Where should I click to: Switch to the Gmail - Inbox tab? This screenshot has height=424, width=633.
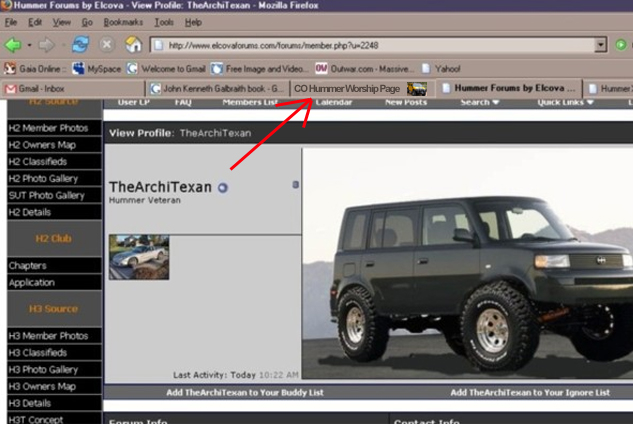coord(74,89)
